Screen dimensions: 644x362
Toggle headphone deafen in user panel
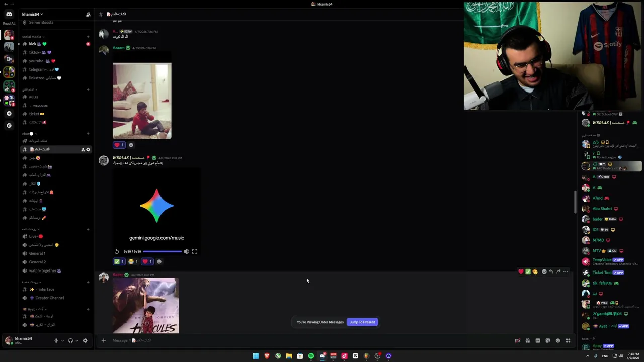click(70, 340)
